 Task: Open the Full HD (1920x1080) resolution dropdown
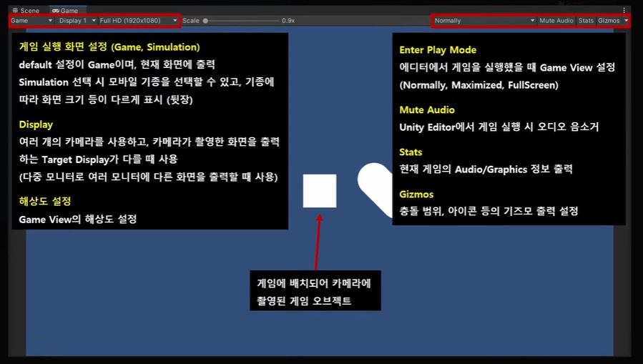(139, 21)
